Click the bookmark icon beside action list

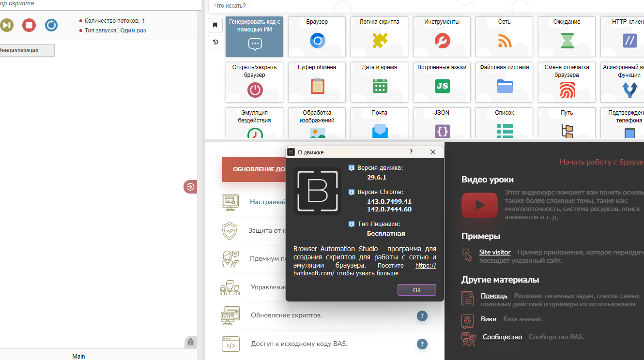(x=215, y=25)
